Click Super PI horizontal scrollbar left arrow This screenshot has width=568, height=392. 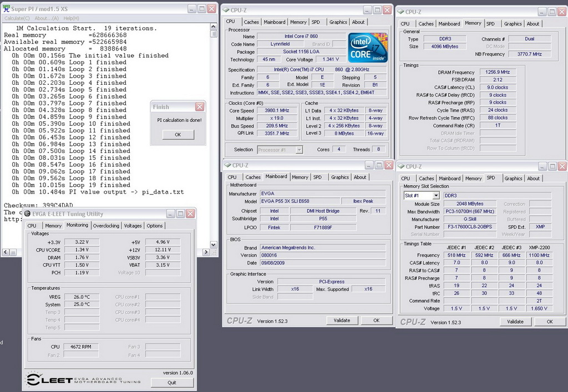point(6,252)
